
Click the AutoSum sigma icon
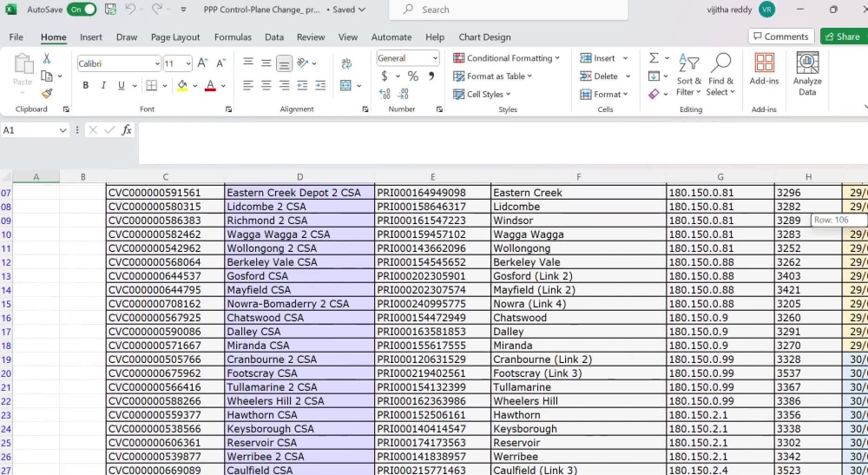(x=654, y=58)
